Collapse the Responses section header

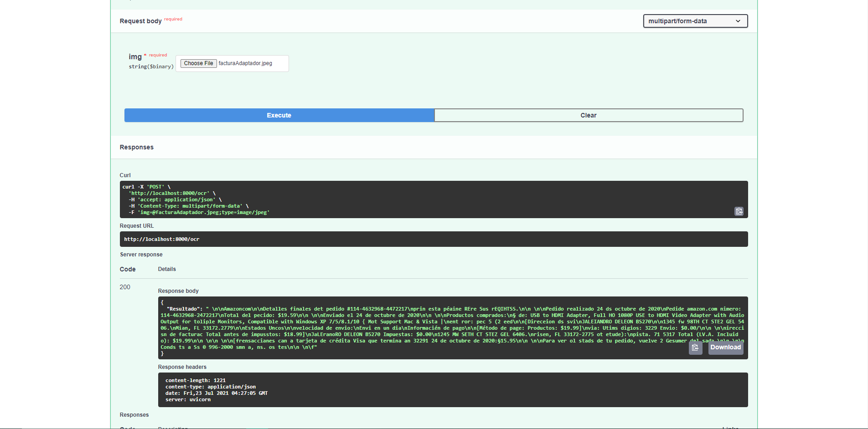coord(136,147)
